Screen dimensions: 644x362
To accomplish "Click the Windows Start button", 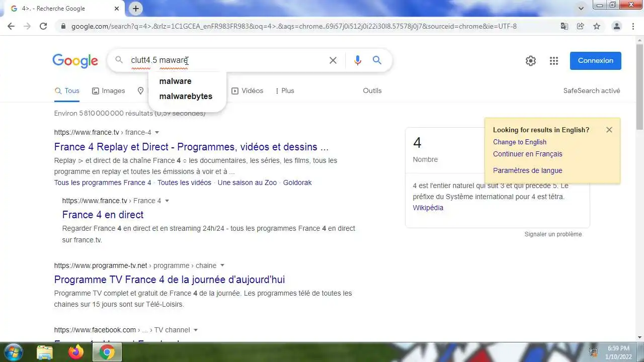I will click(x=13, y=352).
